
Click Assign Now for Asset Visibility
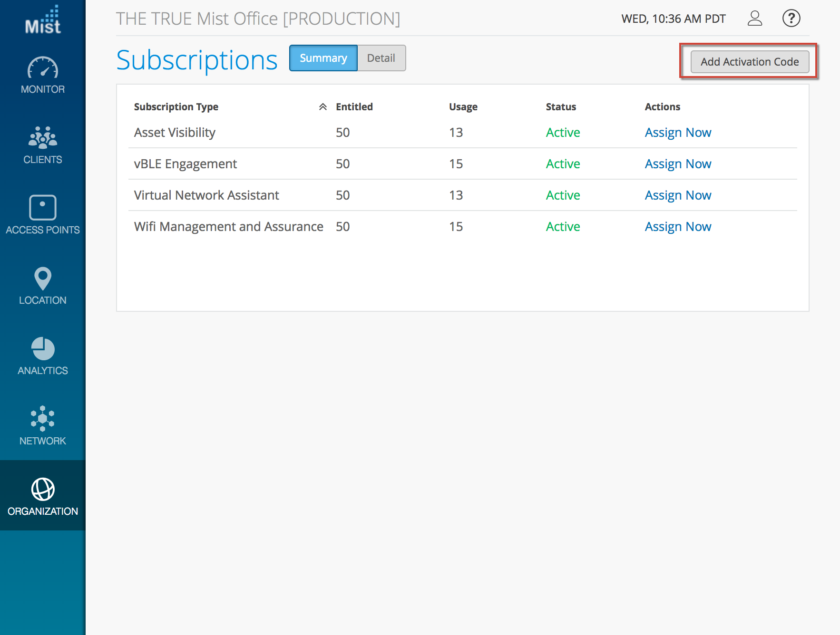pos(678,133)
